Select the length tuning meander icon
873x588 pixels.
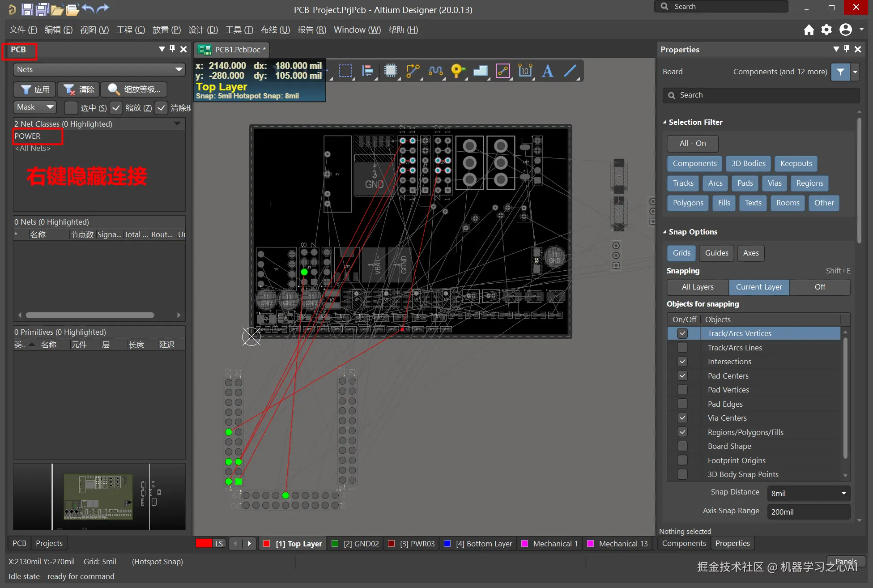435,71
